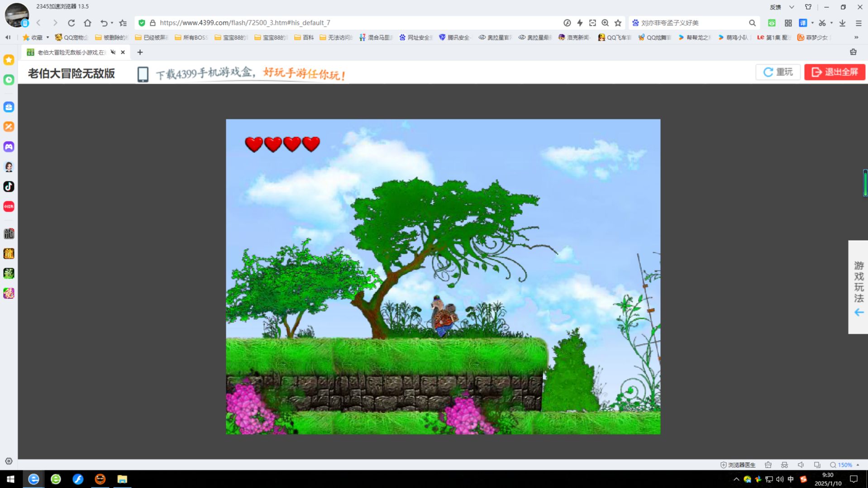This screenshot has height=488, width=868.
Task: Click the user avatar profile picture
Action: (17, 14)
